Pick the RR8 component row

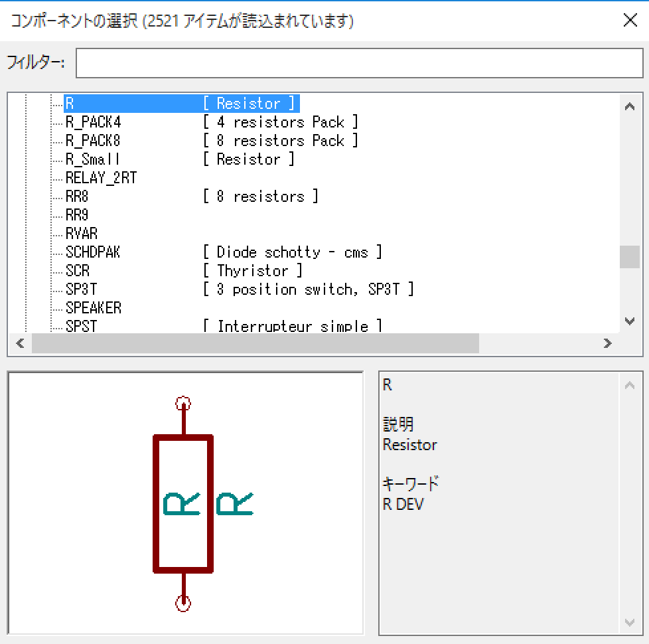coord(191,197)
